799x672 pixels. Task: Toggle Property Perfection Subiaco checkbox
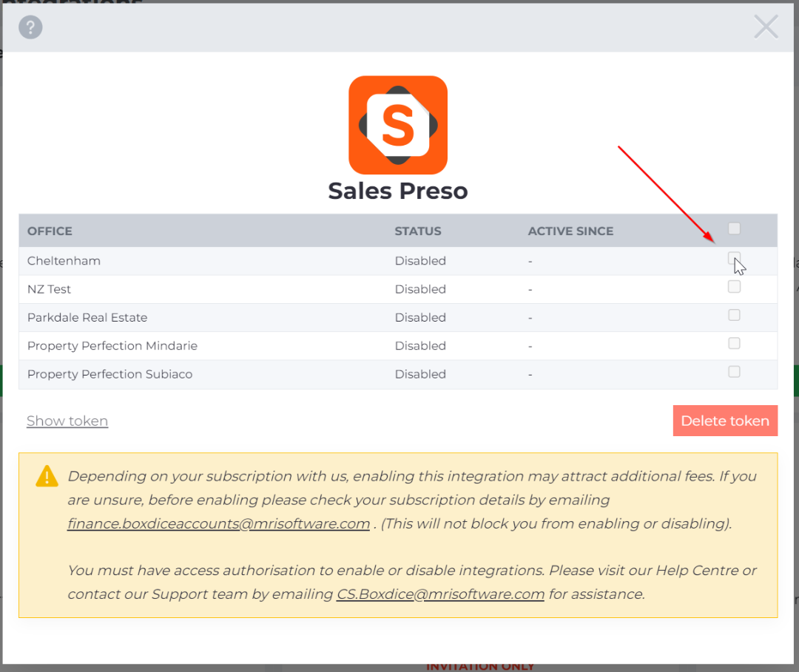point(735,372)
